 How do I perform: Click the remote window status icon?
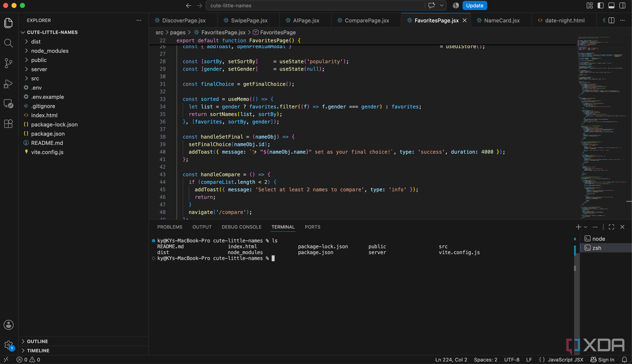click(6, 360)
